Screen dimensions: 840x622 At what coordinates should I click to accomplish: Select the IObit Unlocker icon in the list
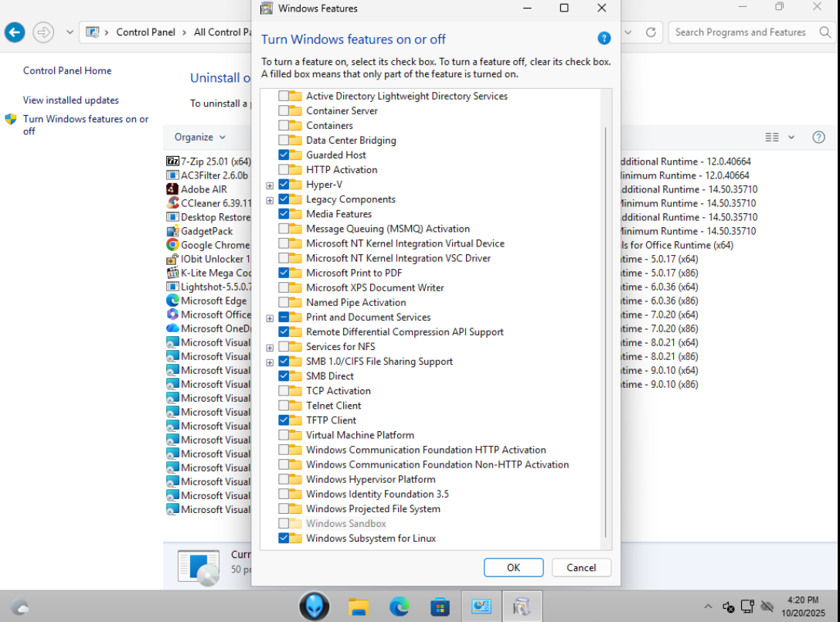pos(172,259)
